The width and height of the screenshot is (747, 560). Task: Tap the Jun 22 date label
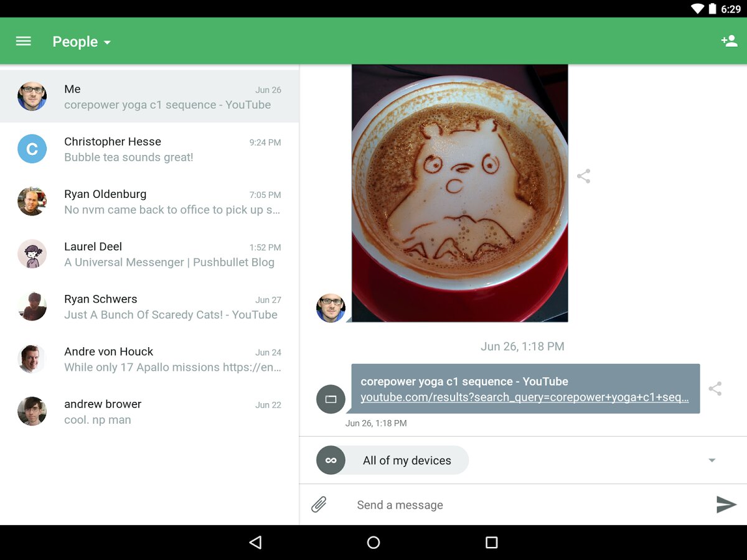pos(268,405)
